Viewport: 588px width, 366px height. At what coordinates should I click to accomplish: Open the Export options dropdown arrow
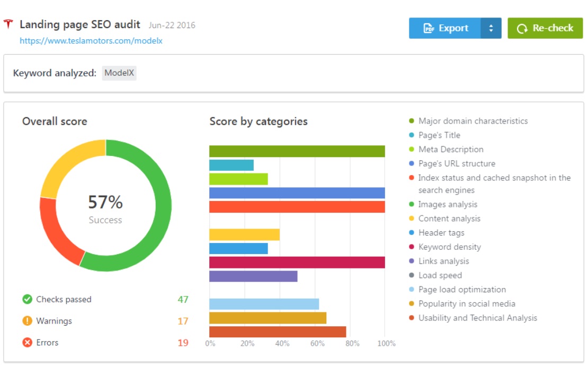point(491,29)
